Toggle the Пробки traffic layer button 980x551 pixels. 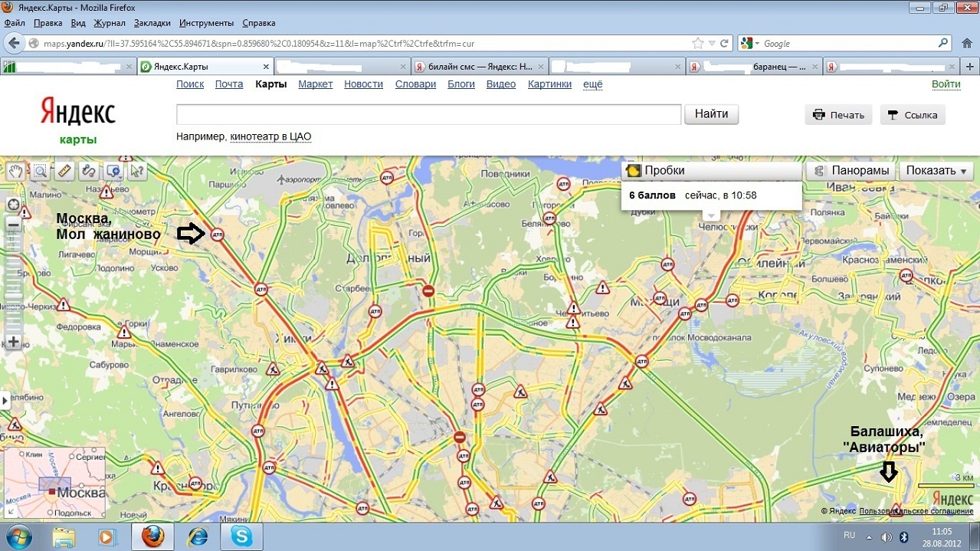712,171
